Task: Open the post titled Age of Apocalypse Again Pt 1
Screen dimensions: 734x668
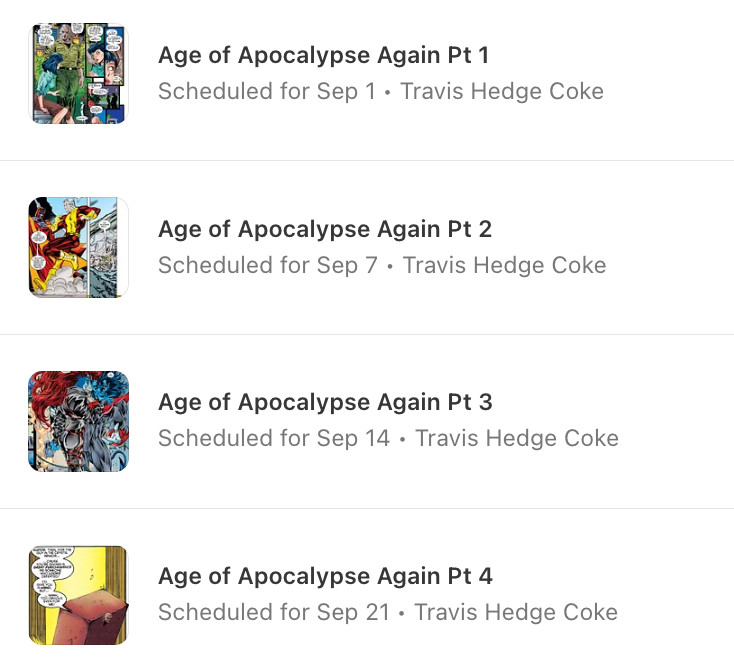Action: (323, 56)
